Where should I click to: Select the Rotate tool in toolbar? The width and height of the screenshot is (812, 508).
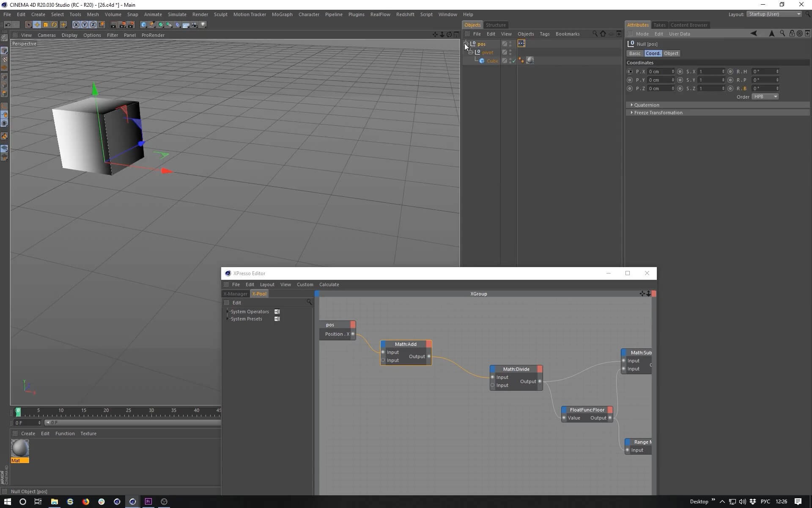[54, 25]
